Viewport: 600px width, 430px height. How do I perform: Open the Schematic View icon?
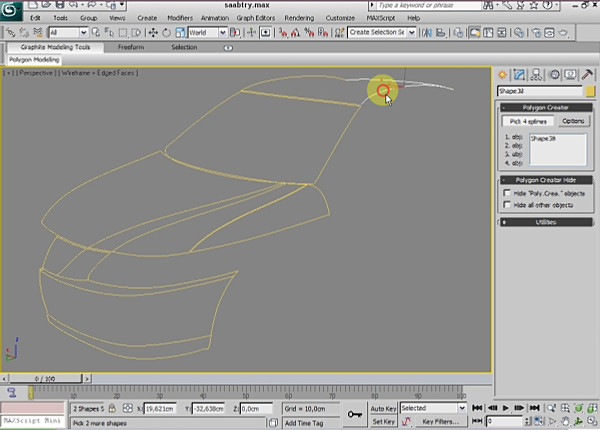point(502,33)
